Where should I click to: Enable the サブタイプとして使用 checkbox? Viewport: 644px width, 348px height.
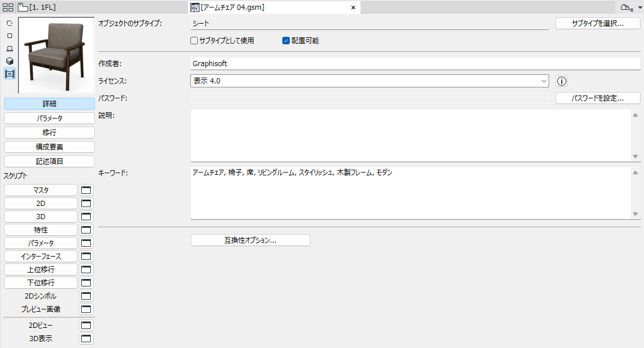tap(194, 40)
